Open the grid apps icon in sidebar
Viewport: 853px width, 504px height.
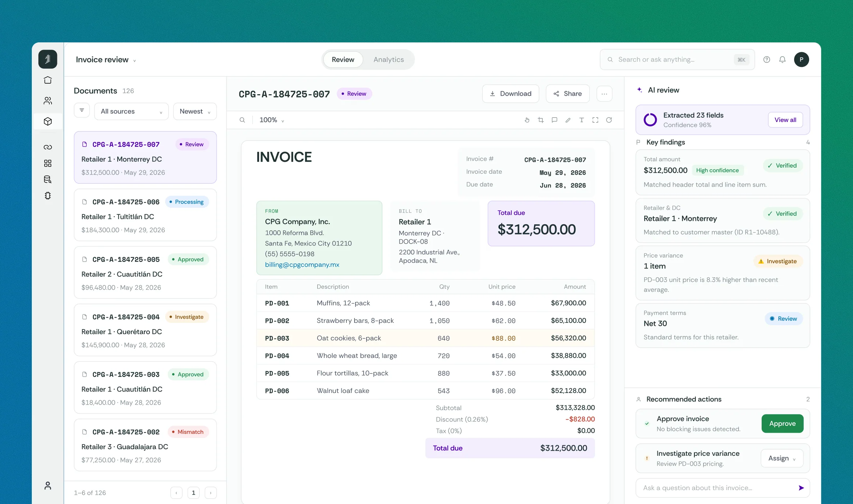coord(48,163)
